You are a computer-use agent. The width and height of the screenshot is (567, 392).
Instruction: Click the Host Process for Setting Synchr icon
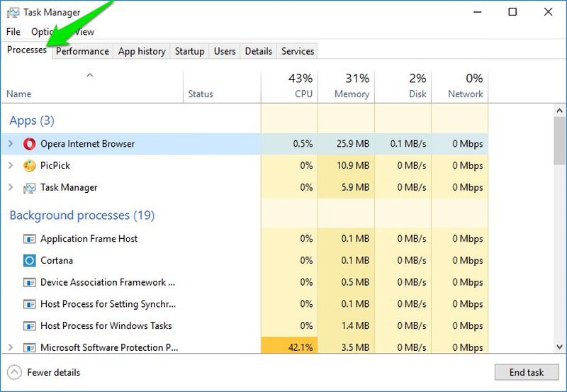click(29, 304)
